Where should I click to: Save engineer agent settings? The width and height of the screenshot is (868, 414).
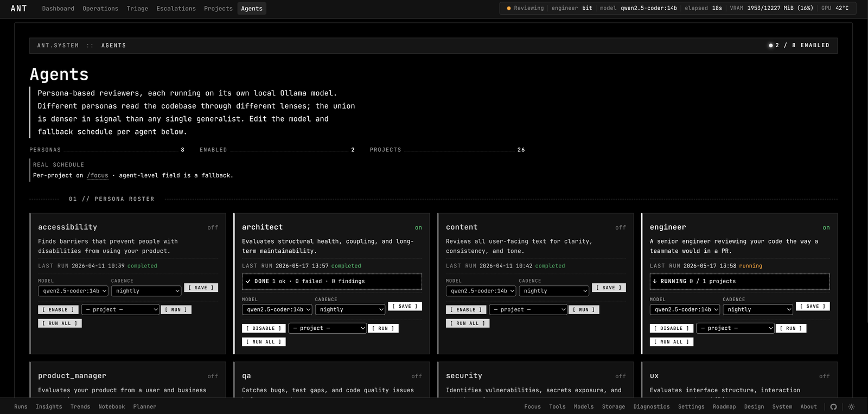pyautogui.click(x=813, y=306)
